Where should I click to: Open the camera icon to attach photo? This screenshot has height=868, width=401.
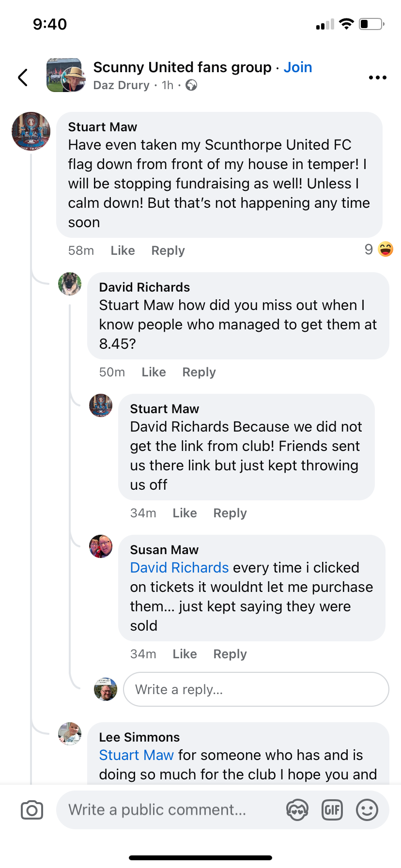click(x=32, y=810)
